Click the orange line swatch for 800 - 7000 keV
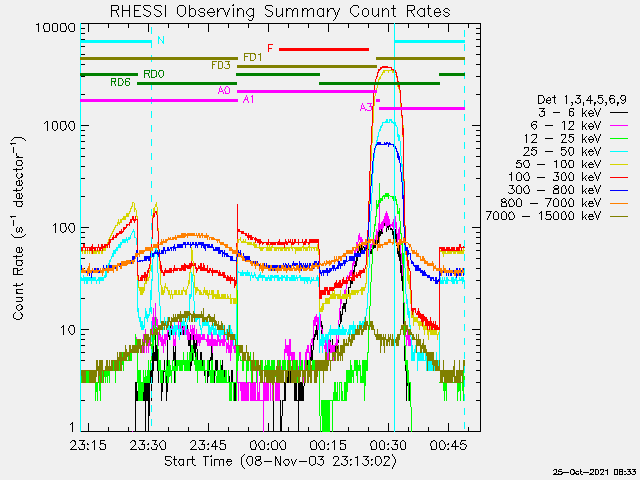The width and height of the screenshot is (640, 480). [619, 203]
